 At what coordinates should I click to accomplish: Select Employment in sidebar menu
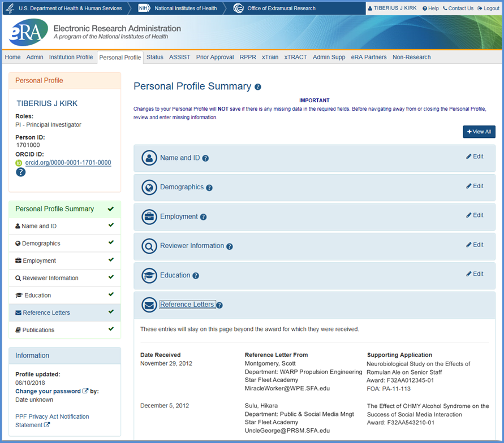coord(64,260)
